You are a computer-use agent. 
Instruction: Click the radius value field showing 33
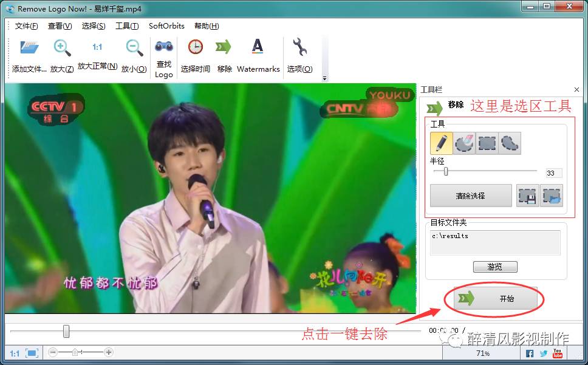point(554,173)
